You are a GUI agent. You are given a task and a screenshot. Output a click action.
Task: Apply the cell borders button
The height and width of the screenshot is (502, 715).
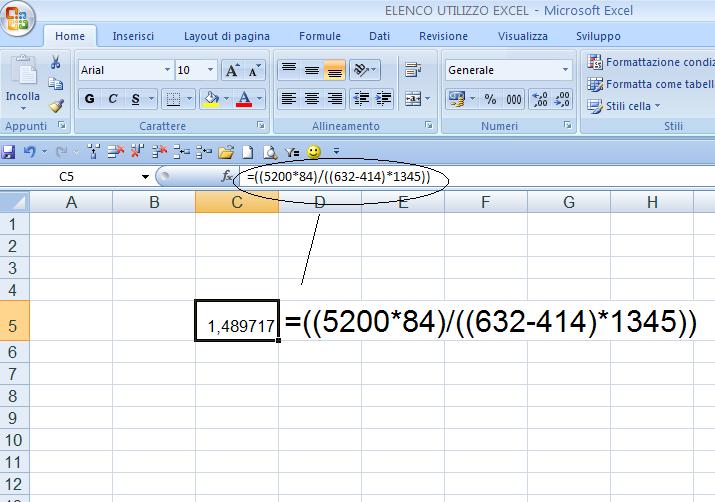click(173, 99)
